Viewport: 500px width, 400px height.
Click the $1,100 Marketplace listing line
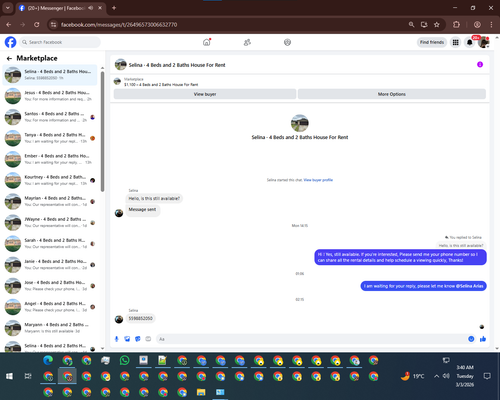[161, 85]
